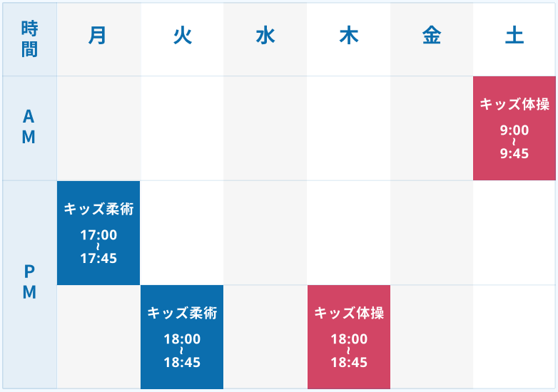Viewport: 558px width, 392px height.
Task: Click the 火 (Tuesday) column header
Action: 182,38
